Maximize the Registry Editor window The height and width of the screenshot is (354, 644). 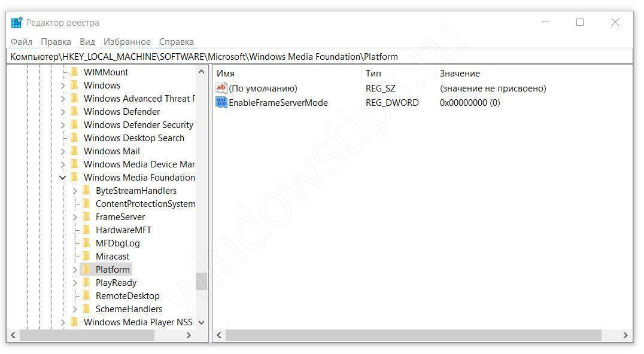point(580,22)
